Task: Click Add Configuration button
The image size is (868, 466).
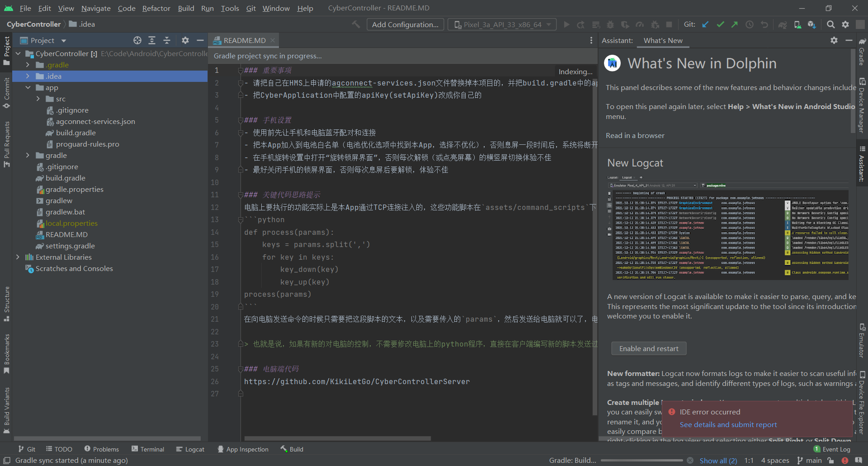Action: [405, 24]
